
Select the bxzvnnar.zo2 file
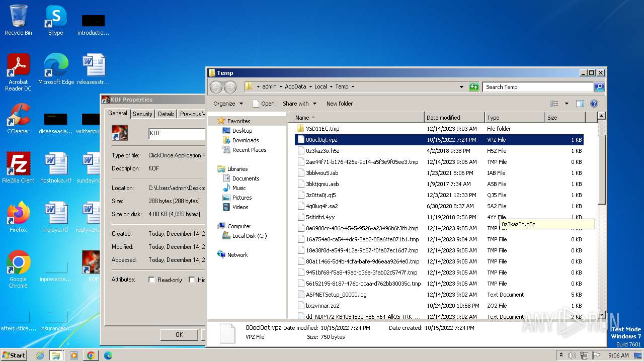click(x=439, y=306)
